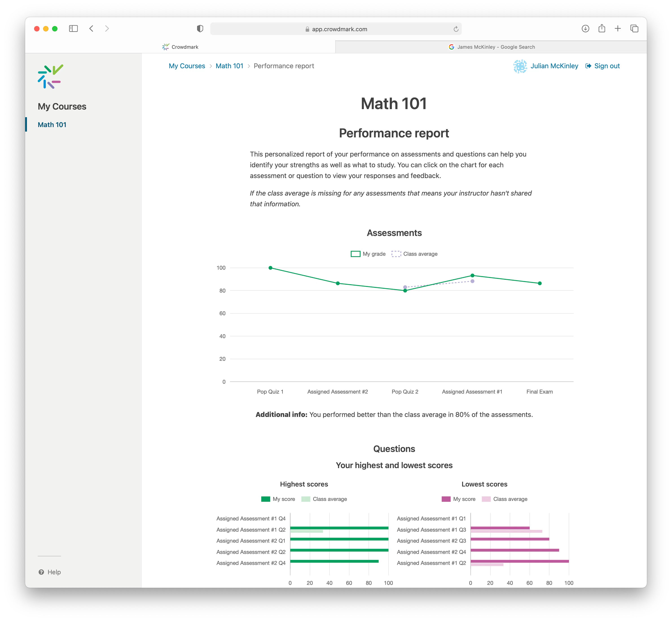
Task: Click the Crowdmark logo in sidebar
Action: click(x=51, y=77)
